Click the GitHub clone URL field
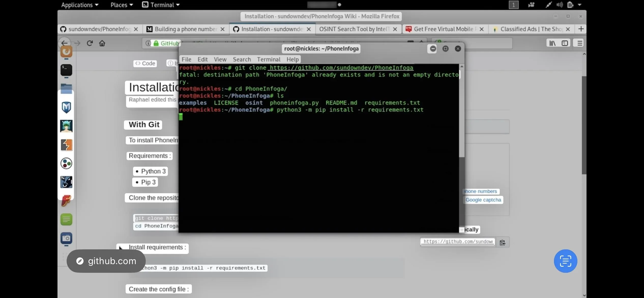This screenshot has width=644, height=298. tap(458, 241)
